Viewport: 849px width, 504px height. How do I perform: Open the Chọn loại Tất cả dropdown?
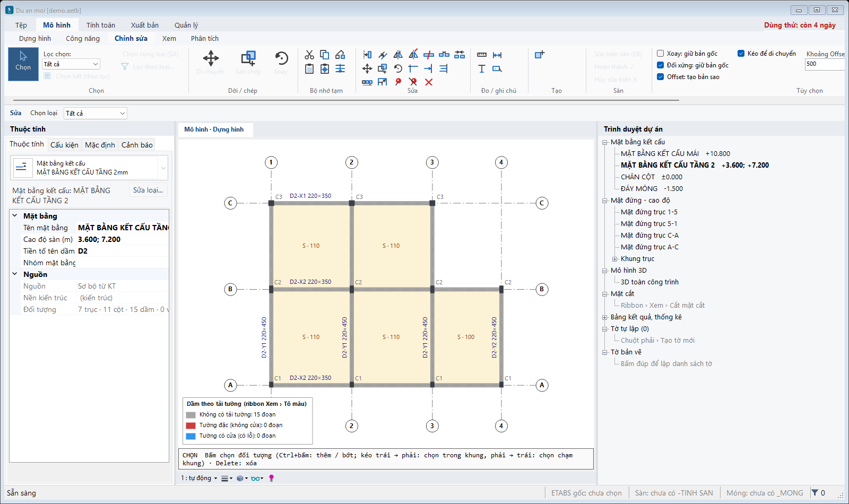(x=96, y=113)
